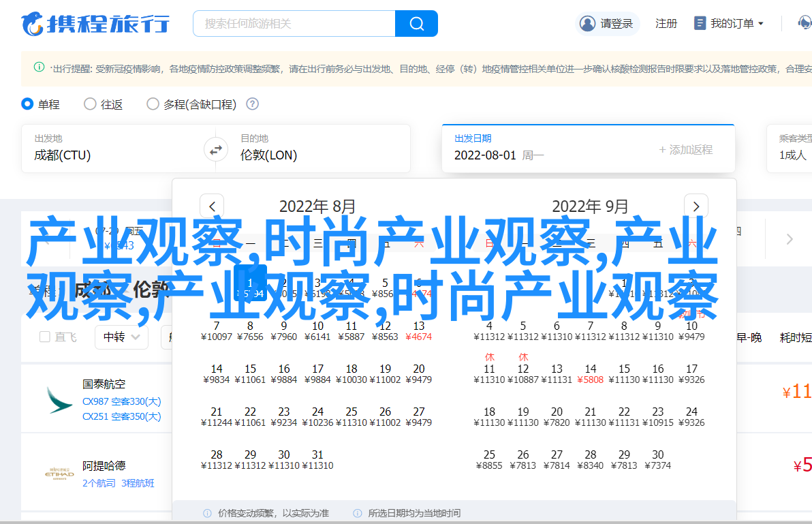Select August 24 priced ¥10236
The width and height of the screenshot is (812, 524).
pyautogui.click(x=317, y=417)
